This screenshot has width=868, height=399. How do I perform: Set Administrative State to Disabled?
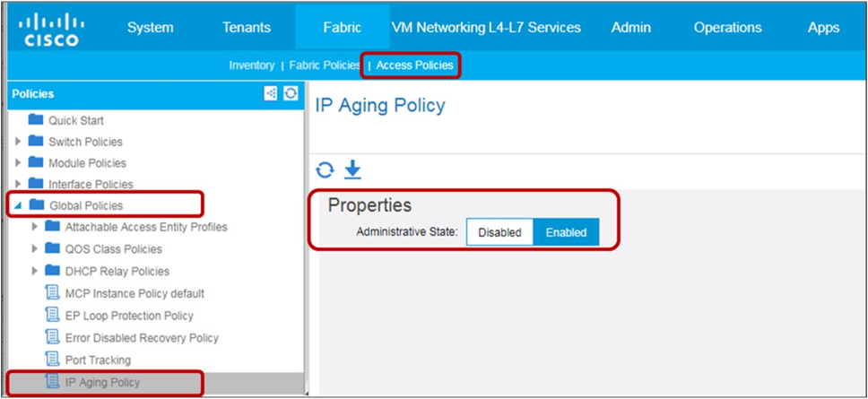(x=499, y=232)
